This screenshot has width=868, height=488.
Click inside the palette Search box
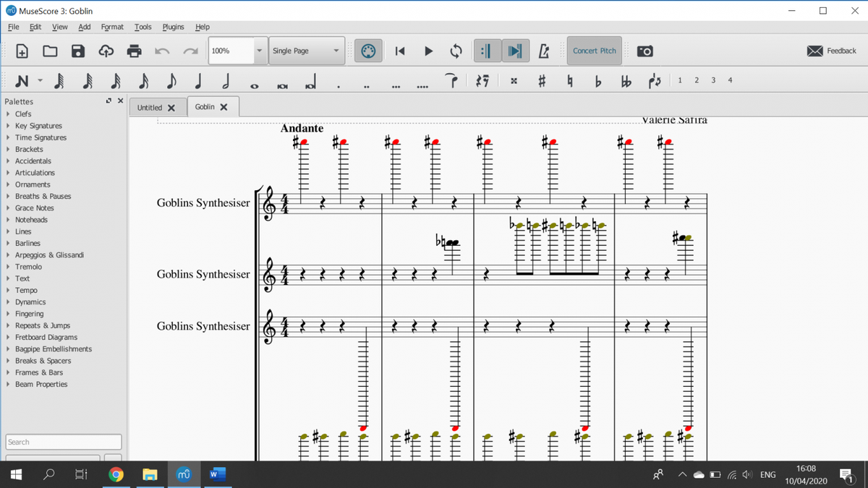(63, 441)
